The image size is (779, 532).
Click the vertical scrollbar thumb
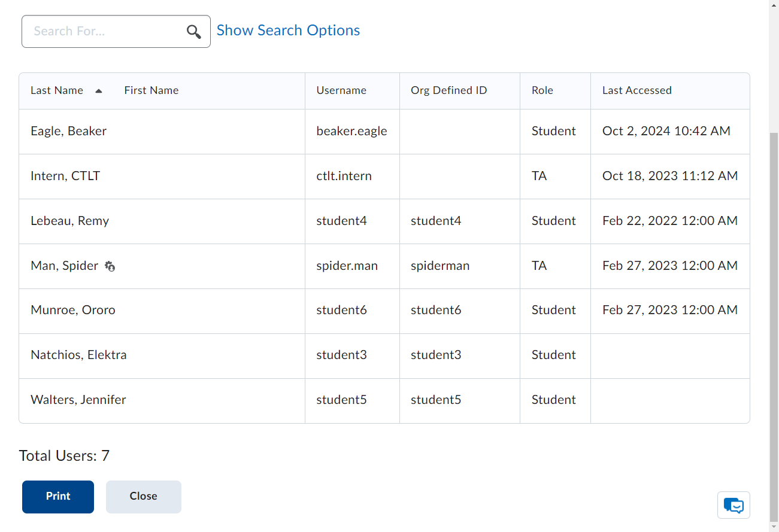tap(774, 326)
